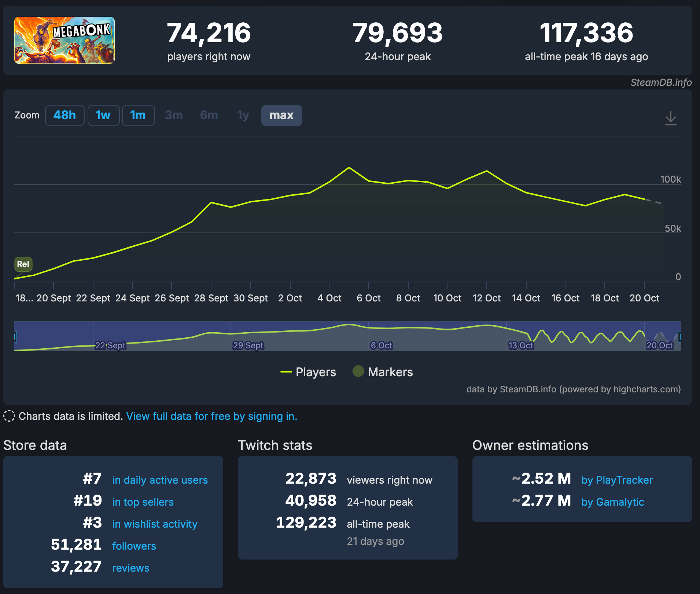Click the right navigator range handle
This screenshot has width=700, height=594.
pyautogui.click(x=679, y=336)
